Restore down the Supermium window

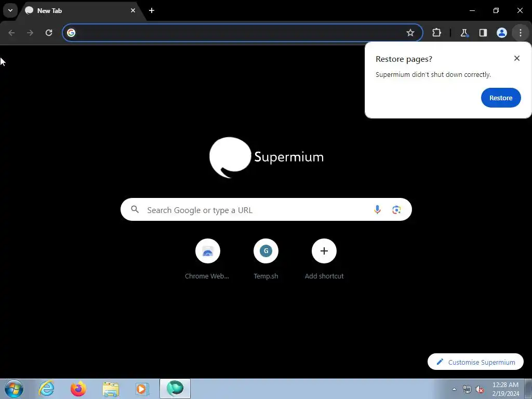tap(496, 10)
